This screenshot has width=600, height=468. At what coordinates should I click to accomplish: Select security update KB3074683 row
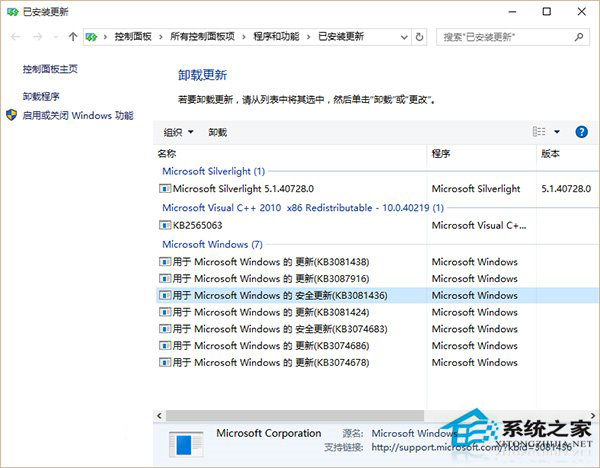pyautogui.click(x=378, y=329)
